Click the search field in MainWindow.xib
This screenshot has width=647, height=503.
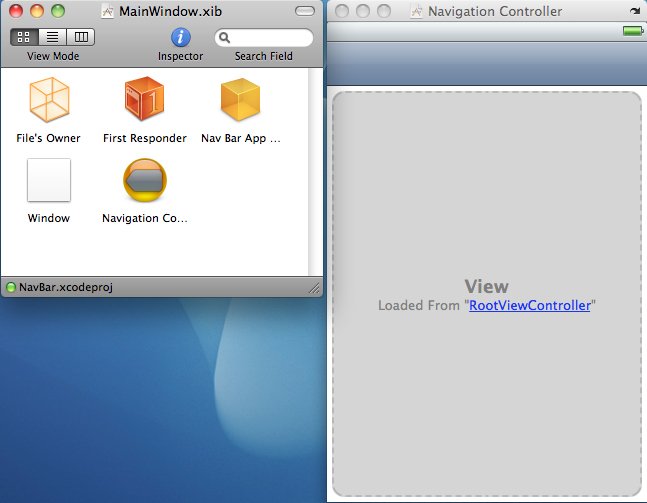tap(264, 38)
